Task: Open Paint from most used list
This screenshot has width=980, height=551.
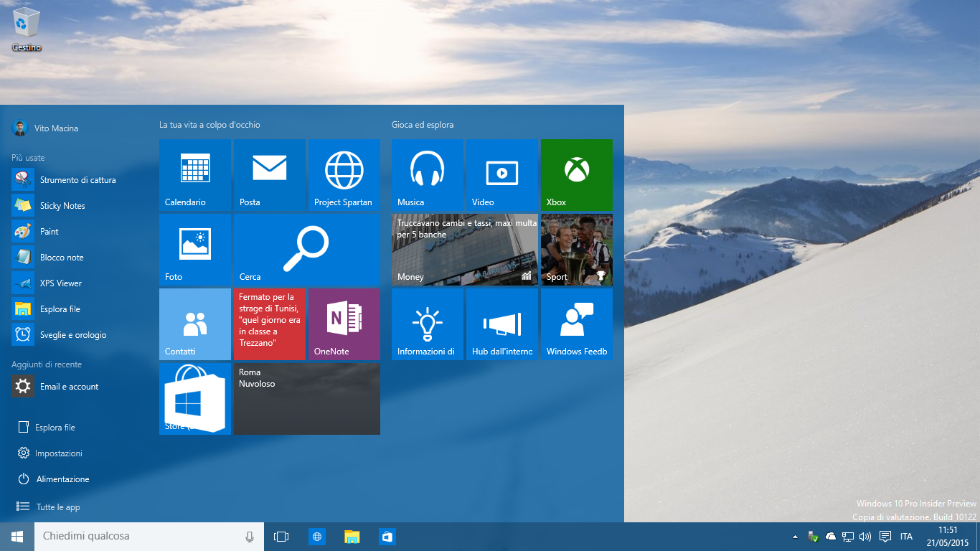Action: [77, 232]
